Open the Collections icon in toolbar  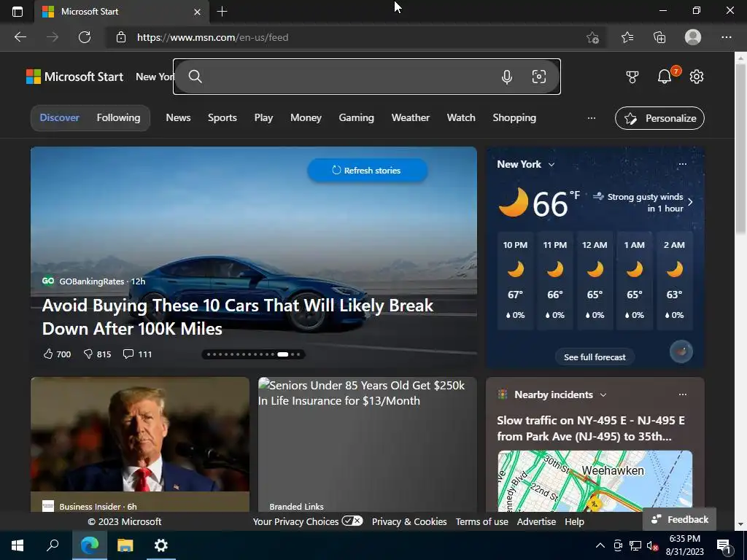[659, 37]
